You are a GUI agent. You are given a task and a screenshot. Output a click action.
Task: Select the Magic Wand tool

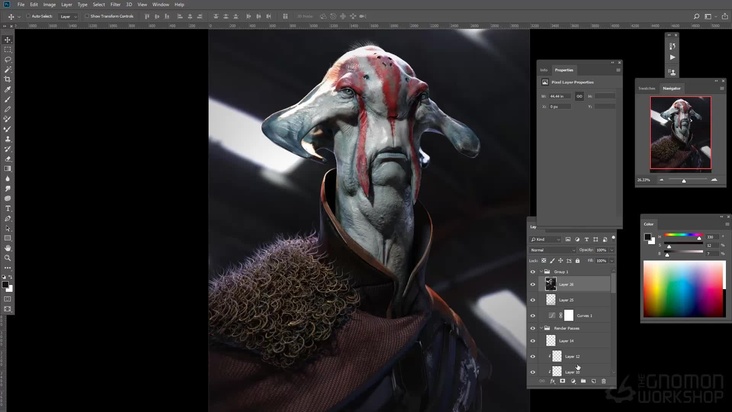(7, 69)
